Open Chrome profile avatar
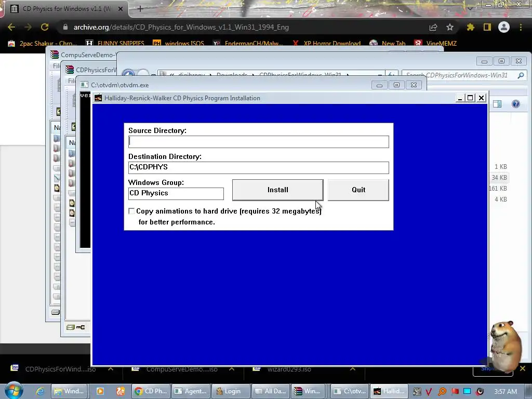Image resolution: width=532 pixels, height=399 pixels. coord(504,27)
